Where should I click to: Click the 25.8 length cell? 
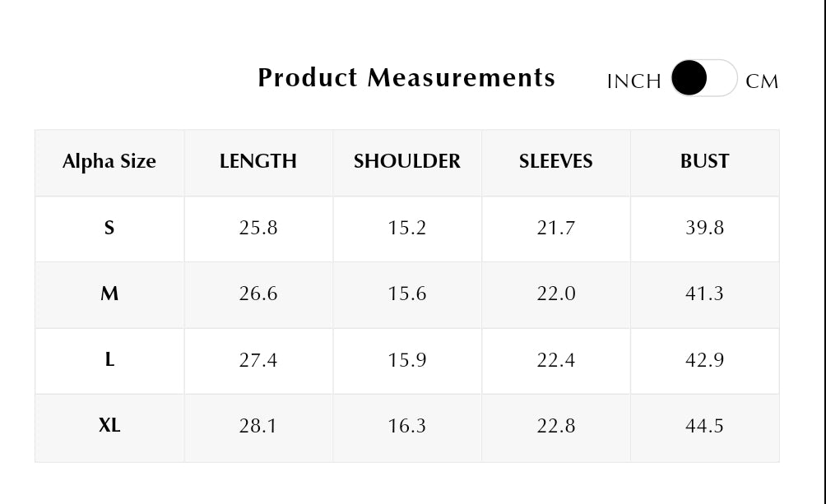click(x=258, y=228)
